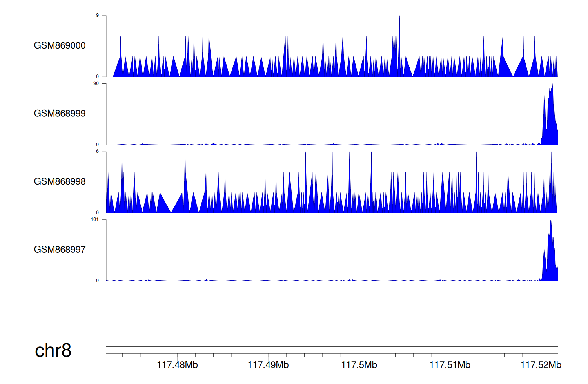Click the 117.48Mb axis tick label

click(x=177, y=365)
